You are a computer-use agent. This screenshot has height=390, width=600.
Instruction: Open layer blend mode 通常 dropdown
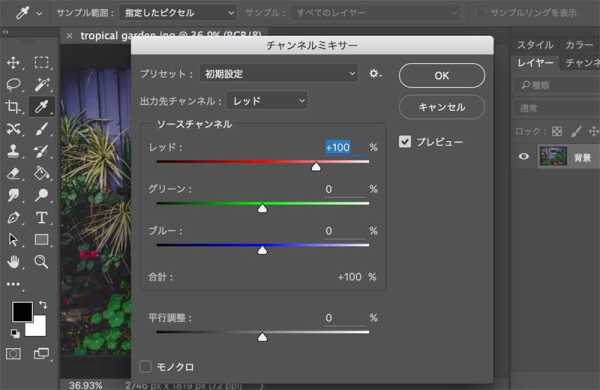pyautogui.click(x=557, y=108)
